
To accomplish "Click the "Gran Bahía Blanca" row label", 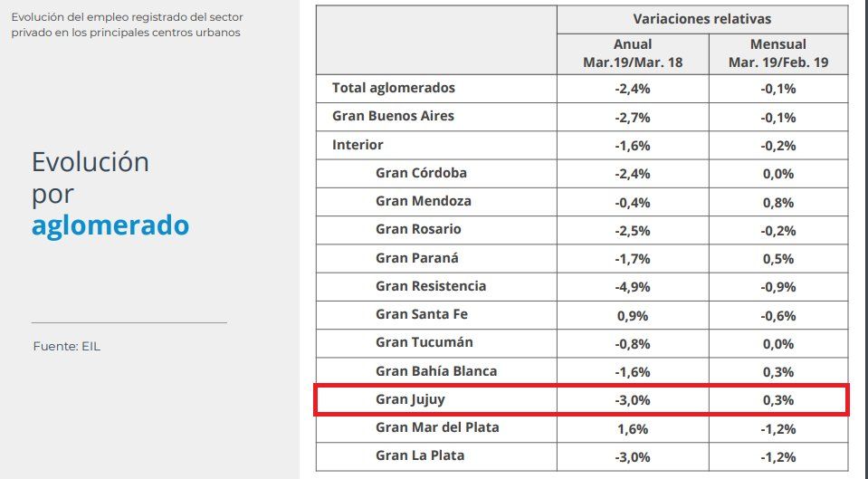I will click(x=436, y=371).
